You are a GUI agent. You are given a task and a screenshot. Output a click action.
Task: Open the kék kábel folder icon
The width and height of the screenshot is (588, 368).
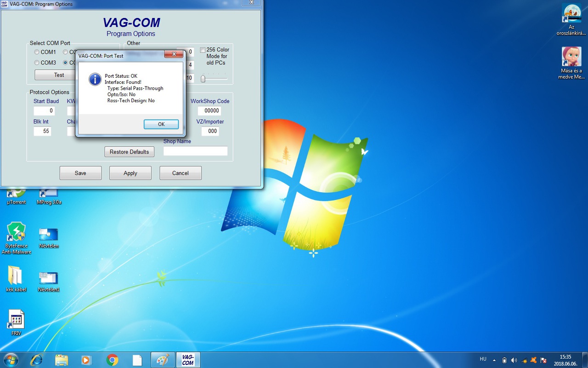[x=16, y=279]
